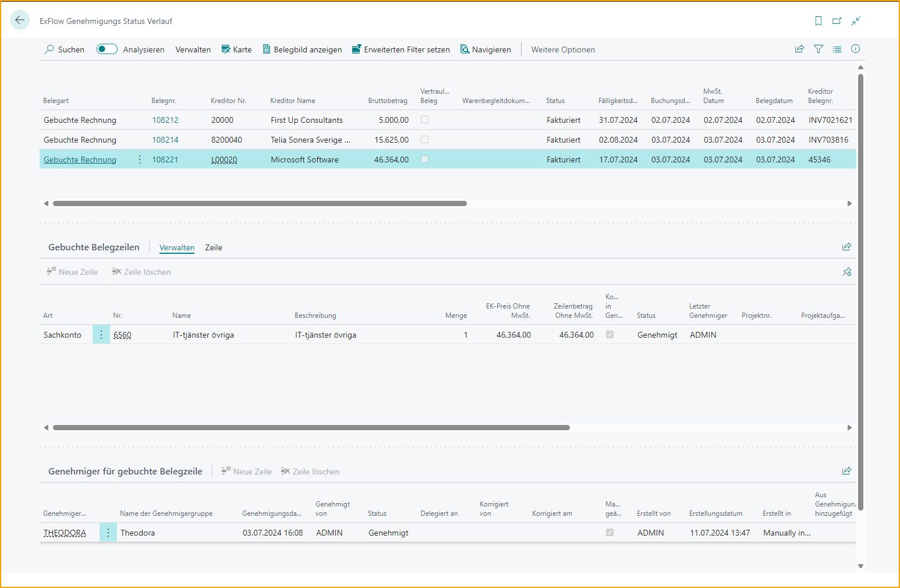The width and height of the screenshot is (900, 588).
Task: Open approver THEODORA link
Action: (65, 533)
